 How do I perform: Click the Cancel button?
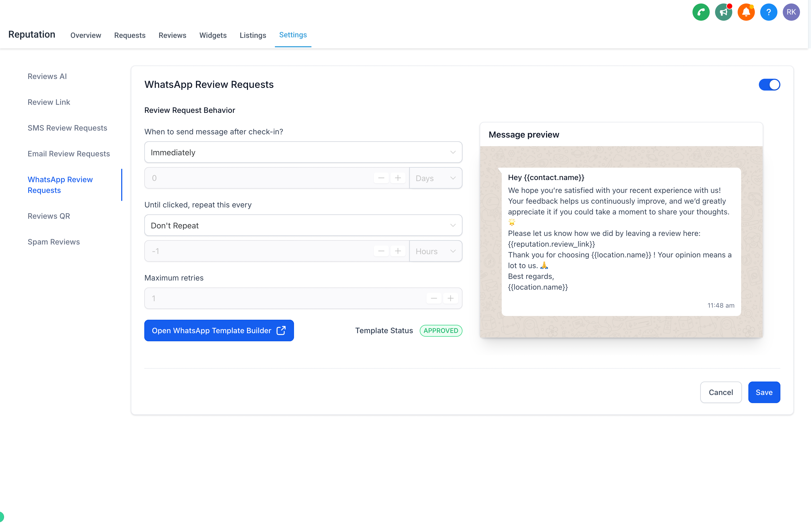(x=720, y=392)
